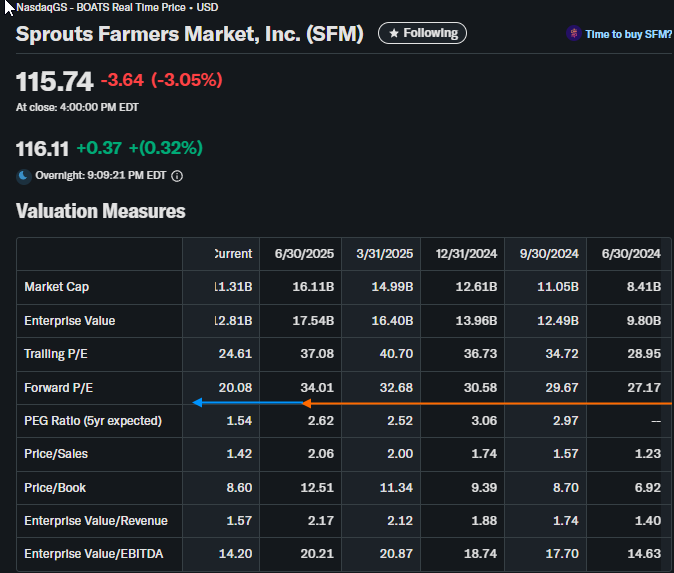Select the Current column header

(232, 253)
